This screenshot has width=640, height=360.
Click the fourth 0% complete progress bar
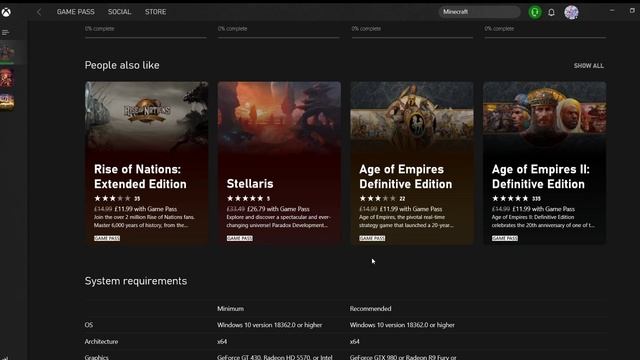[x=545, y=38]
